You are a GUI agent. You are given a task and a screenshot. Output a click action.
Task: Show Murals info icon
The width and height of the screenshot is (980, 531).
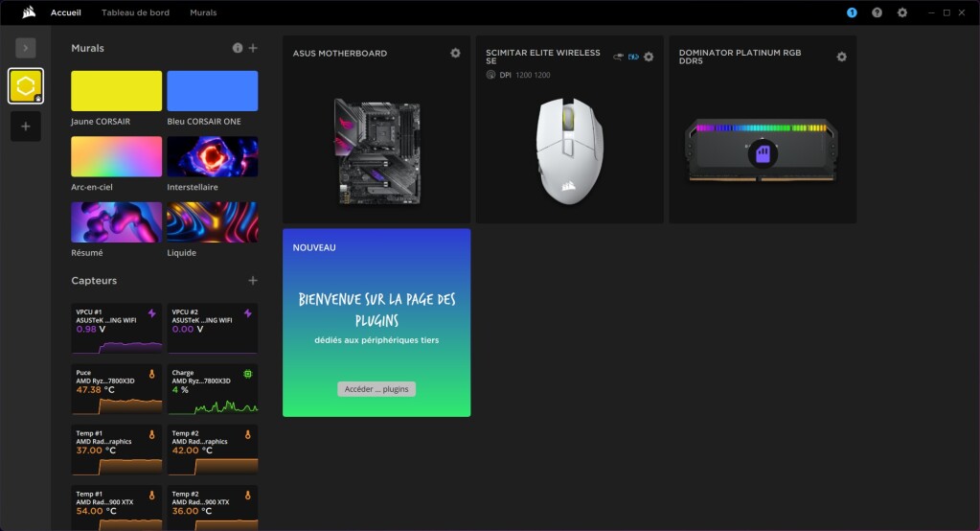coord(238,48)
